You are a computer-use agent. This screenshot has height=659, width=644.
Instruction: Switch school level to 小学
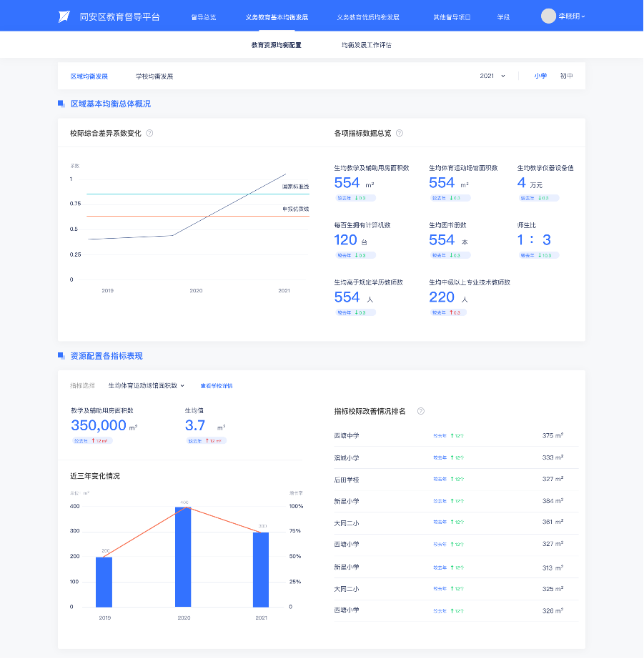point(540,76)
